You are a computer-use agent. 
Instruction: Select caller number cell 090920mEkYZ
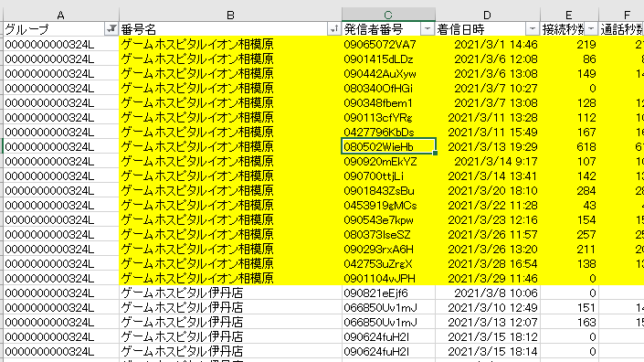tap(388, 161)
